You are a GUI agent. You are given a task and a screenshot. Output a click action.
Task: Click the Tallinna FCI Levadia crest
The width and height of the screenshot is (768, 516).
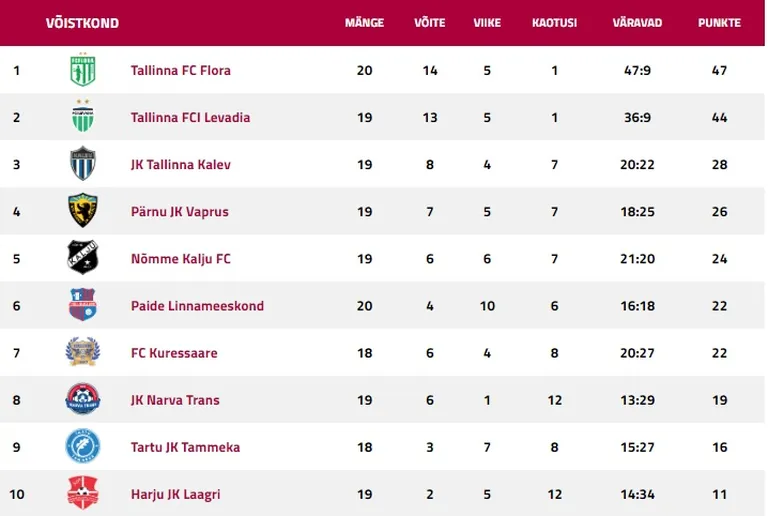click(x=83, y=116)
